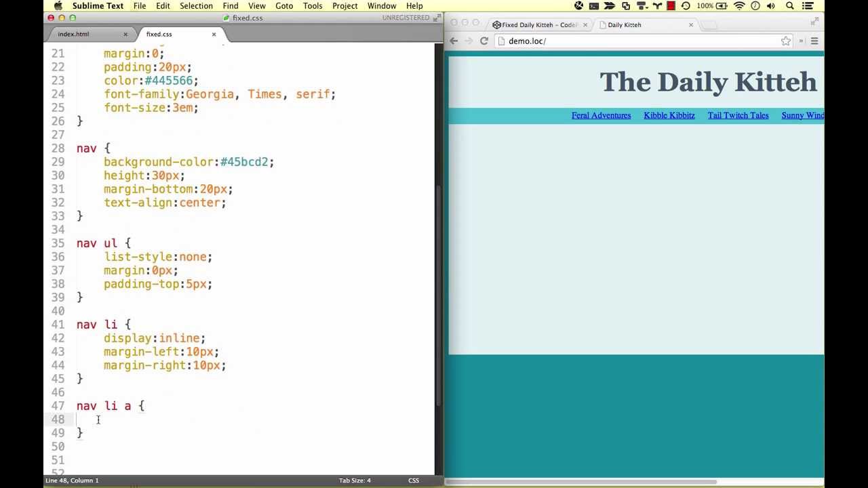Open the volume control in menu bar
Image resolution: width=868 pixels, height=488 pixels.
[x=770, y=6]
